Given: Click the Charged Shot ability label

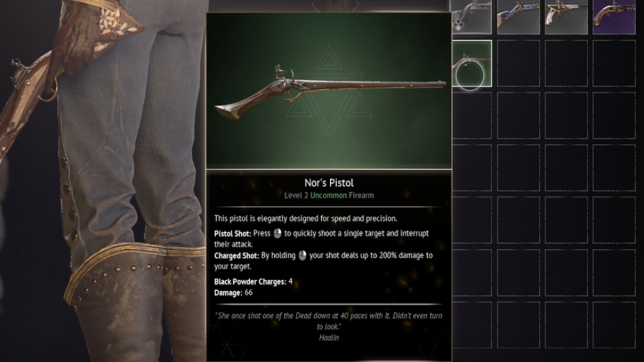Looking at the screenshot, I should point(236,255).
